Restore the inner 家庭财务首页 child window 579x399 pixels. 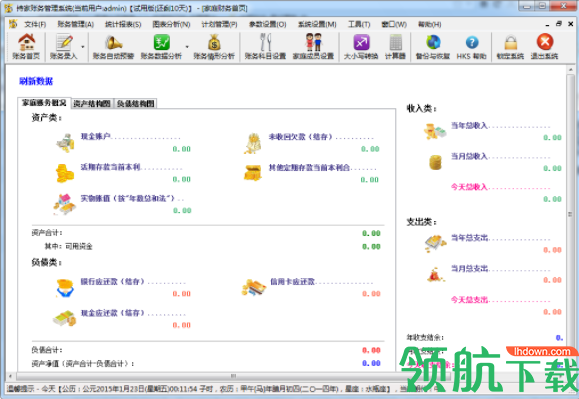click(x=558, y=24)
